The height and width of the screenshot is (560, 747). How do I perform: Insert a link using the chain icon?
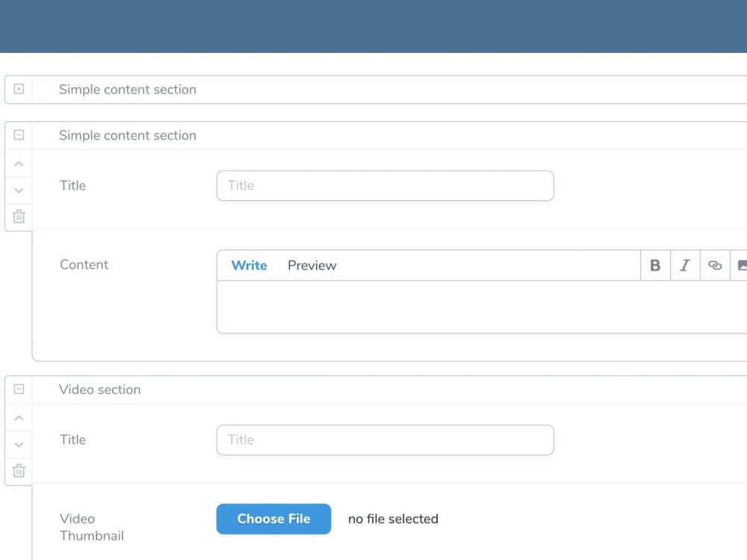pos(714,265)
